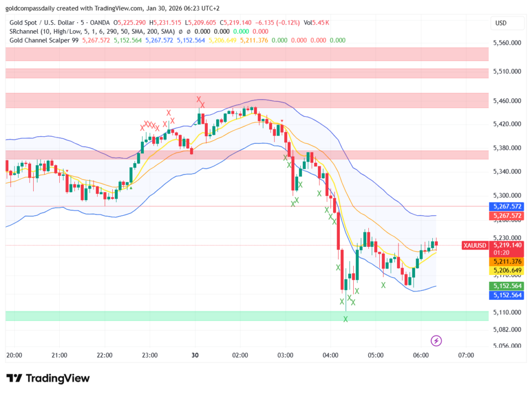Click the blue 5,267.572 price label
This screenshot has height=394, width=532.
click(x=506, y=206)
